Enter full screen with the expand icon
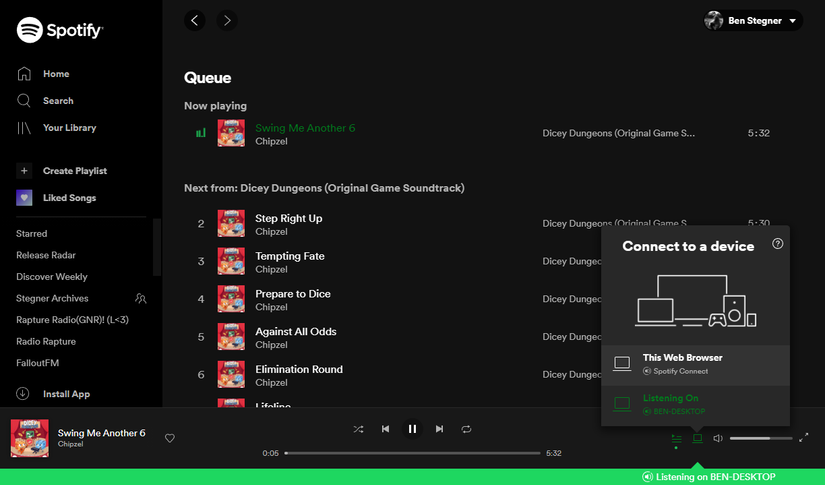The image size is (825, 485). [803, 438]
